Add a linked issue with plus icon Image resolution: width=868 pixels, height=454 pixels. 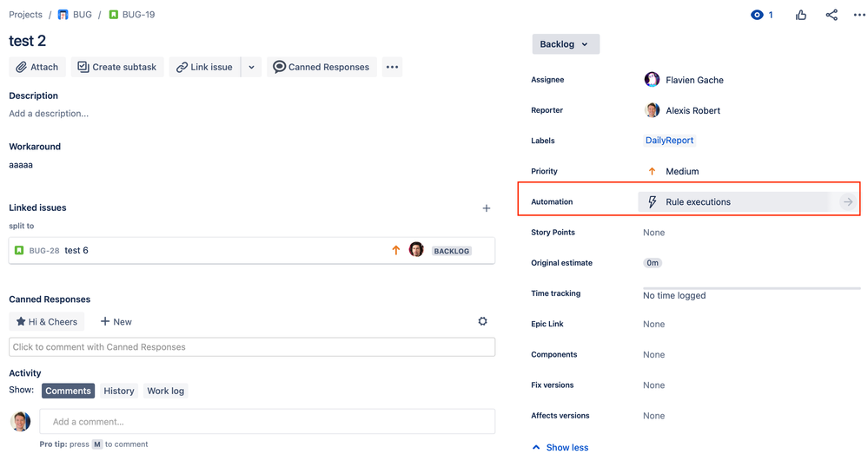point(486,208)
